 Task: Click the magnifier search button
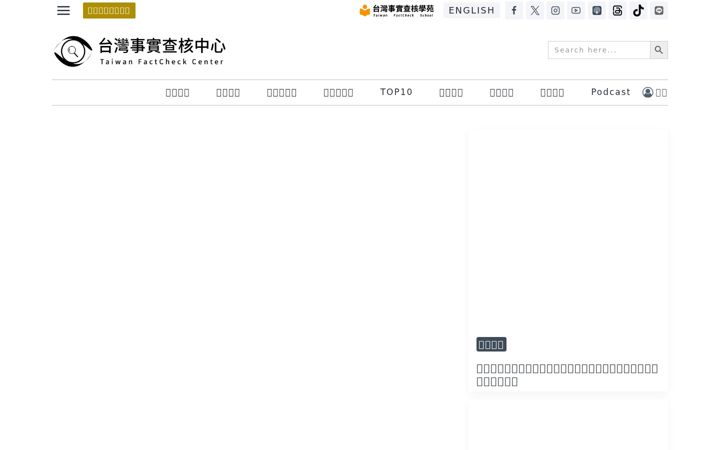point(658,50)
